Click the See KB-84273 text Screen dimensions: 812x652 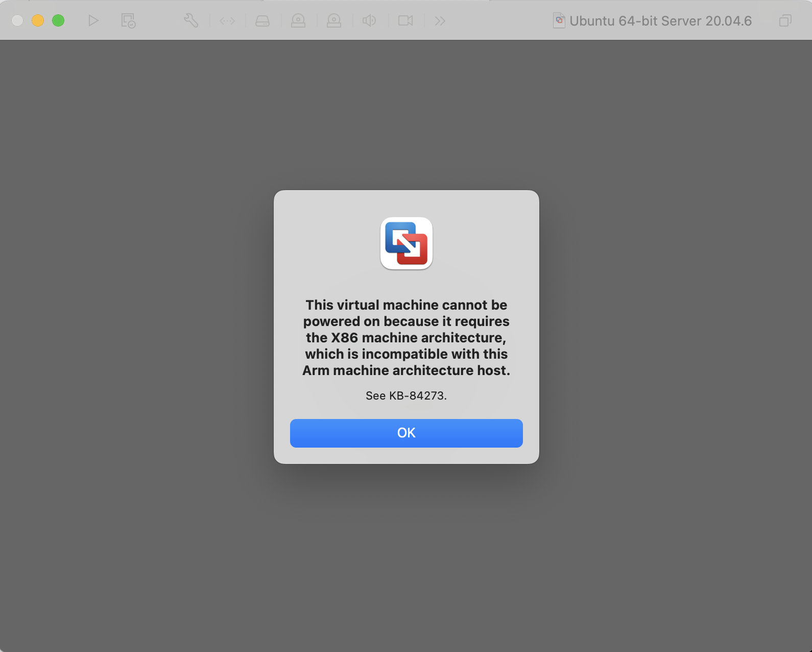(x=406, y=395)
